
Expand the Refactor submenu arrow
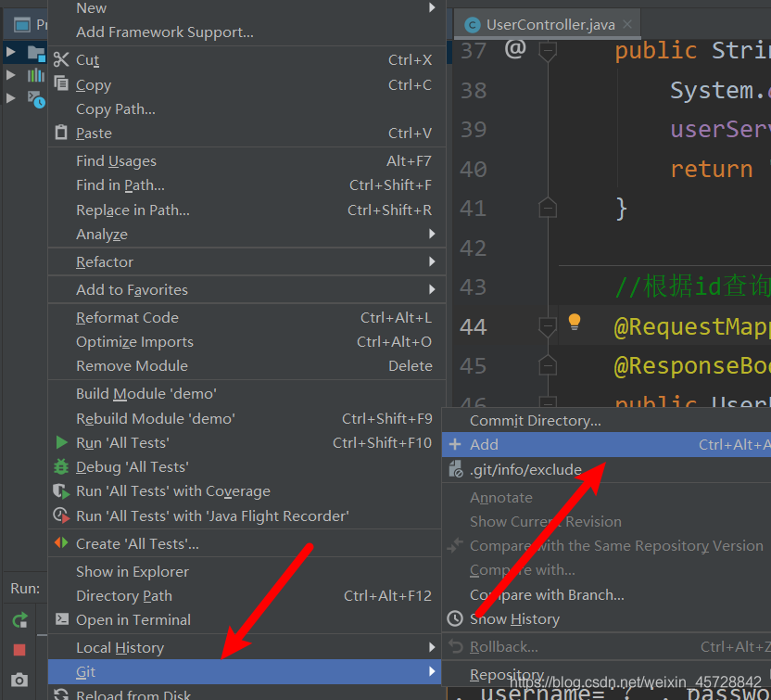(x=432, y=261)
